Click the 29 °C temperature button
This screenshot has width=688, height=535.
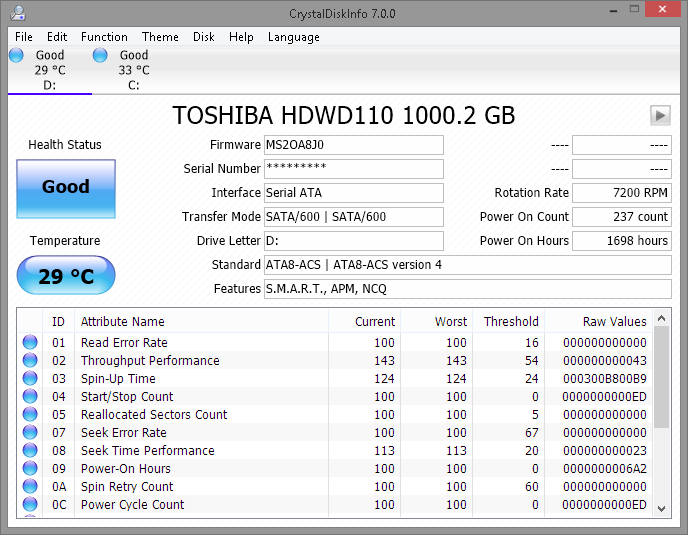66,276
